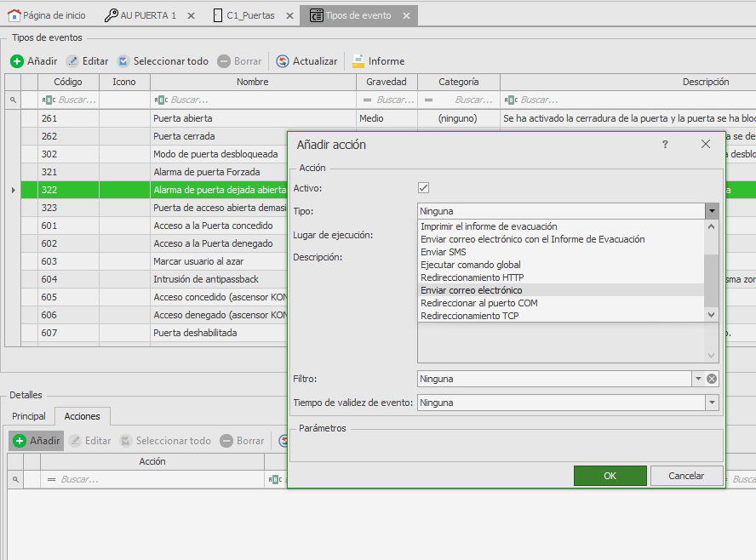Select Imprimir el informe de evacuación option
756x560 pixels.
pyautogui.click(x=561, y=226)
